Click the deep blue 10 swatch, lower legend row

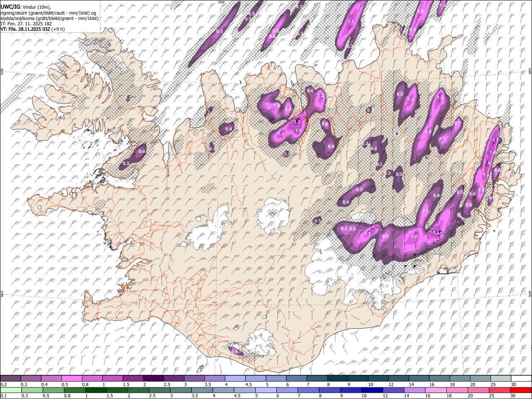point(372,390)
